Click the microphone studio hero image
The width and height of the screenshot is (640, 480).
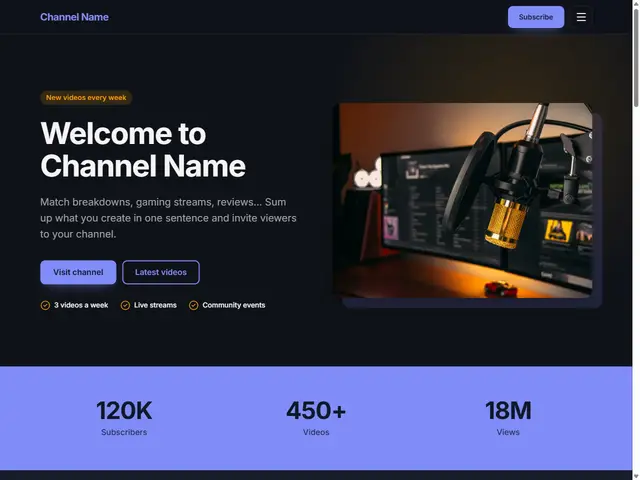463,200
